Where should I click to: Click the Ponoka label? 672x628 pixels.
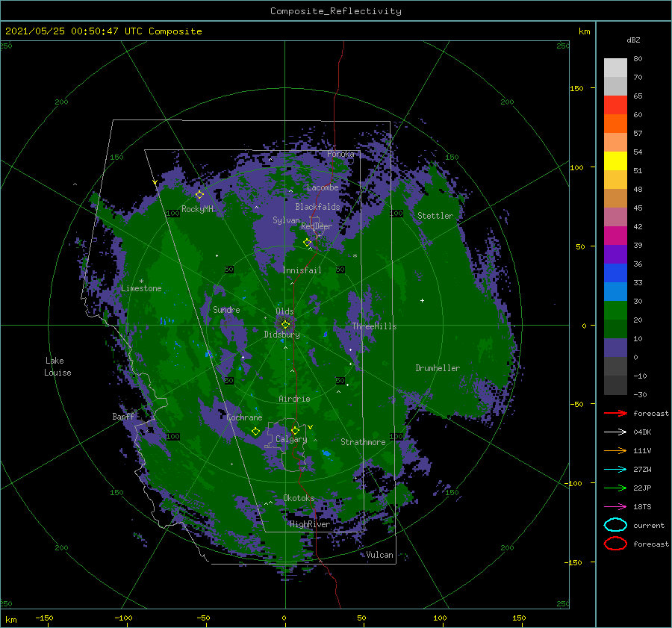point(340,154)
